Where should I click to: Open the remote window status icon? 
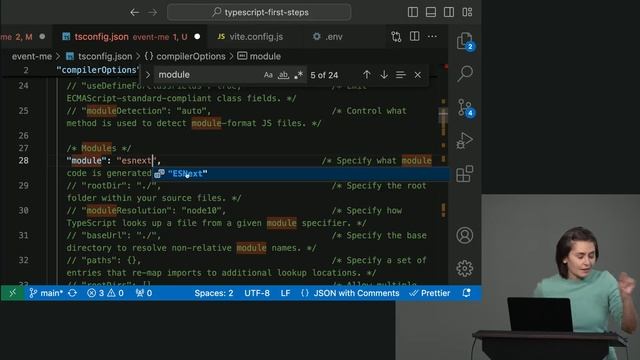(x=13, y=293)
